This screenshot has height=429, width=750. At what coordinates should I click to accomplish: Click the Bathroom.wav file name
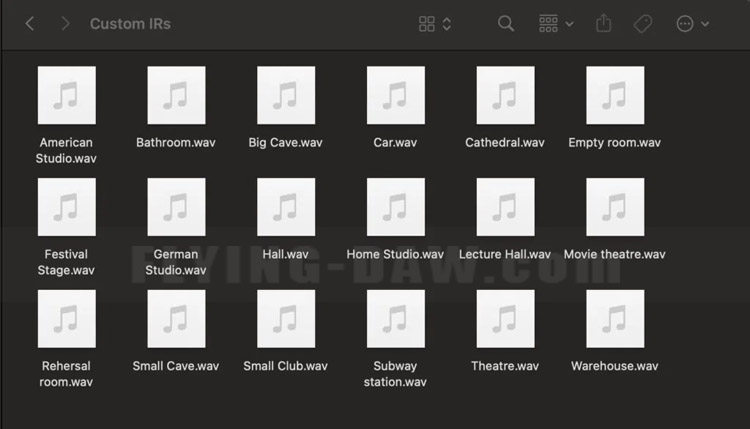176,143
